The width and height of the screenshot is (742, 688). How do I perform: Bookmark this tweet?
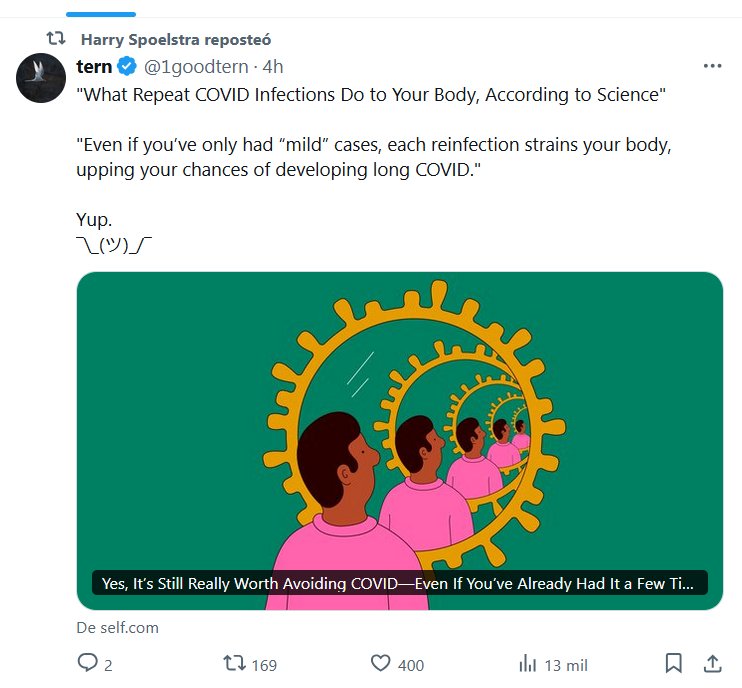[x=674, y=663]
